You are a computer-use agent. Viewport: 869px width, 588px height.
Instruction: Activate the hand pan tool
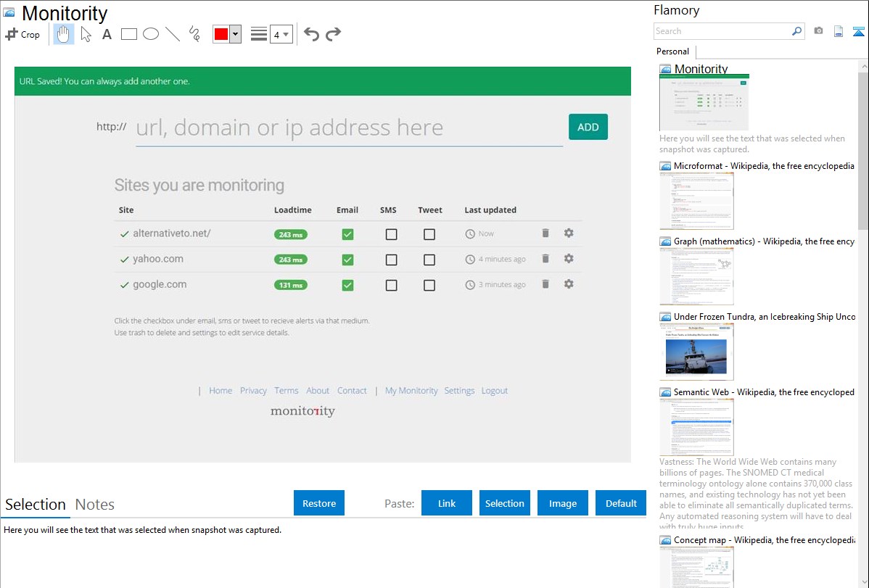pyautogui.click(x=63, y=34)
